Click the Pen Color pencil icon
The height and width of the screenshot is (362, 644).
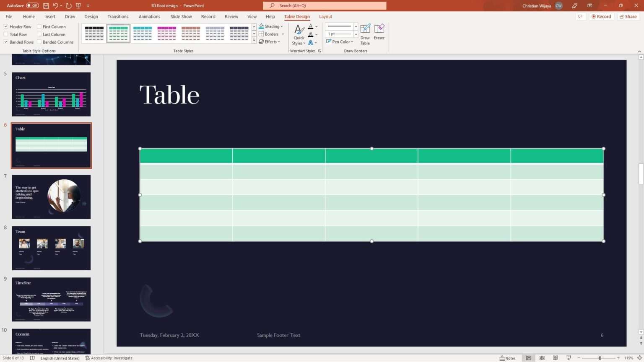[329, 41]
